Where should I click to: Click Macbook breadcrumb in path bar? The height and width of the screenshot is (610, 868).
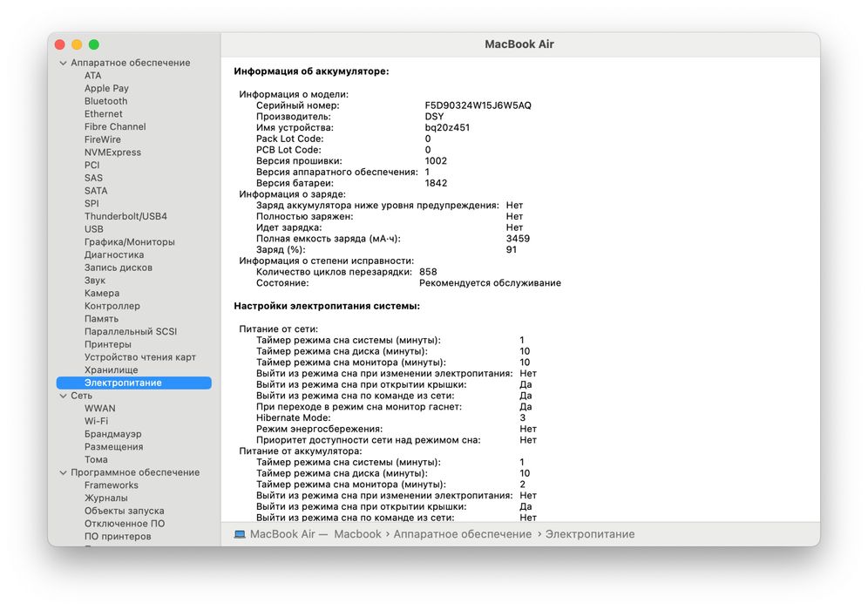coord(357,534)
